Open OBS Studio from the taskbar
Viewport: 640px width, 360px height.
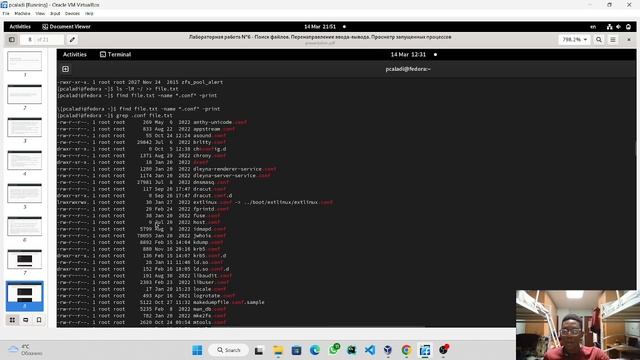[444, 350]
